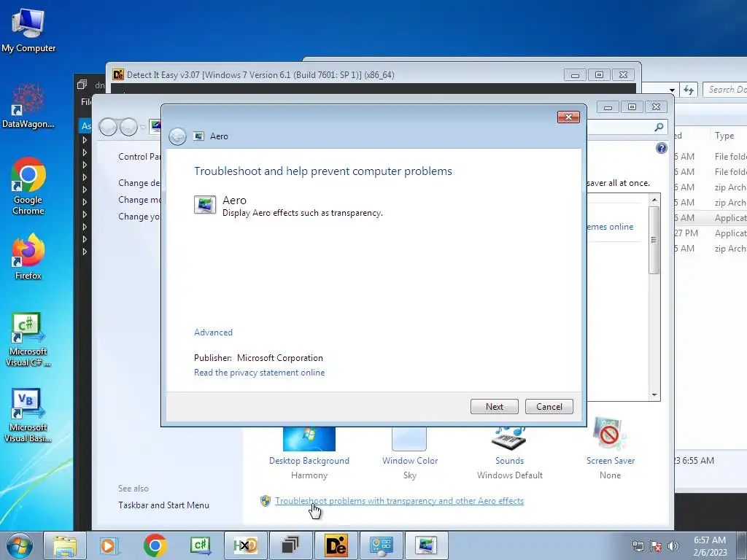
Task: Close the Aero troubleshooter with red X
Action: pos(568,117)
